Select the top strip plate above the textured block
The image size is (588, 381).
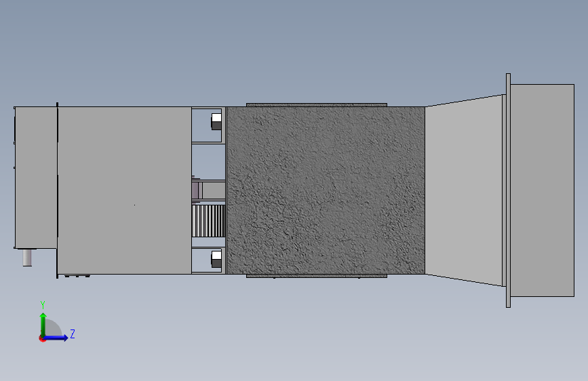pyautogui.click(x=317, y=105)
